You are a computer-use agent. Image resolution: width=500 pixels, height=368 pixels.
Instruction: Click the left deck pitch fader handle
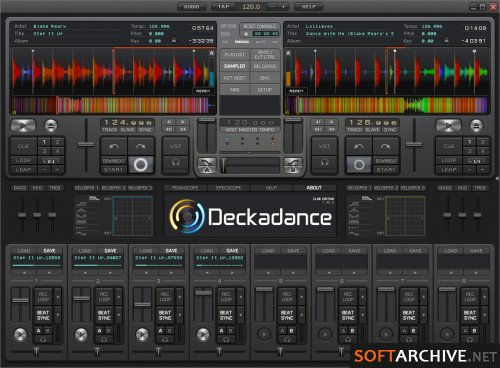86,144
